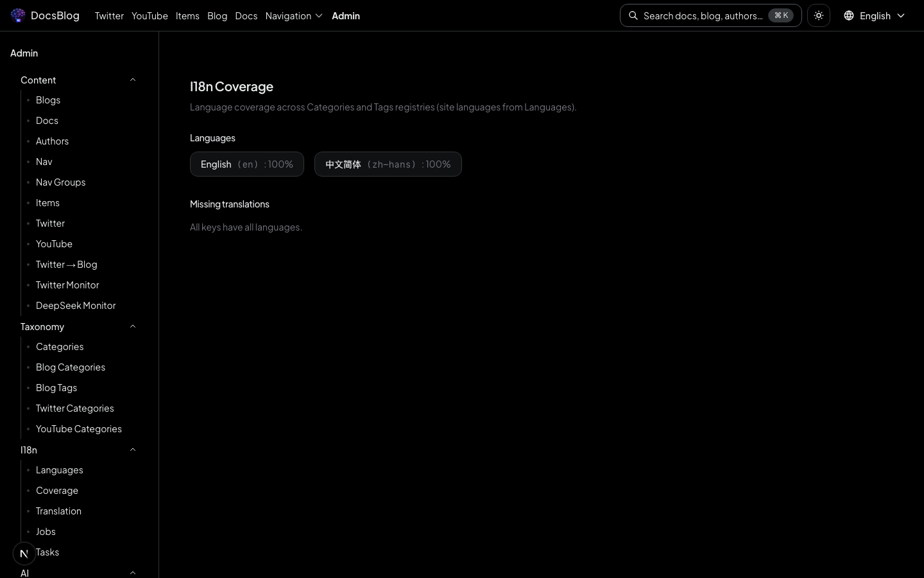Open the English language dropdown
924x578 pixels.
875,15
